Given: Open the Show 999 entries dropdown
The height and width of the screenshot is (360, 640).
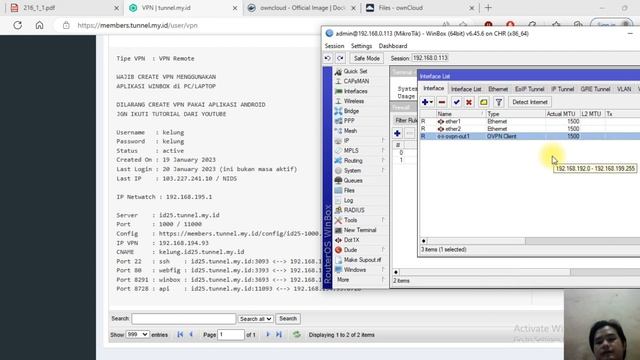Looking at the screenshot, I should pos(137,335).
